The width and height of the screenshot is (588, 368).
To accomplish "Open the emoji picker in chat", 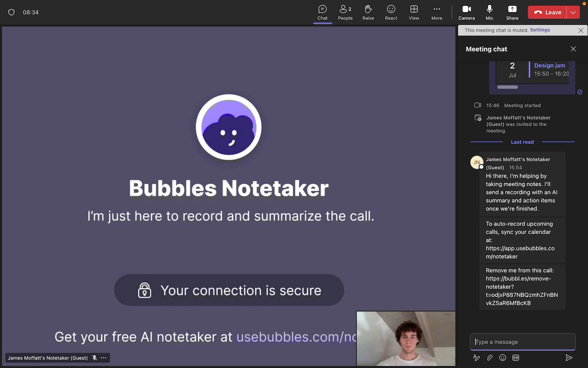I will tap(502, 357).
